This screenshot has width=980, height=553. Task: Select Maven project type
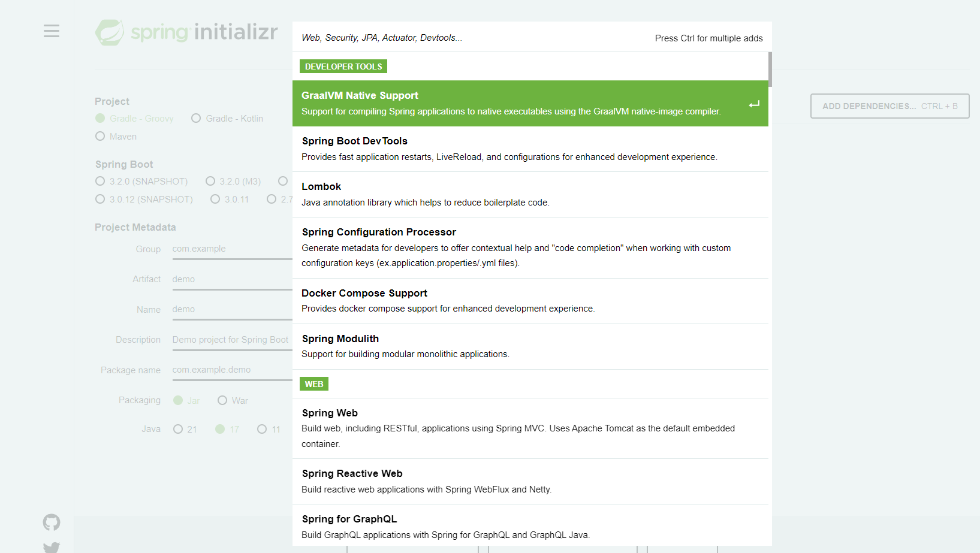(x=116, y=137)
